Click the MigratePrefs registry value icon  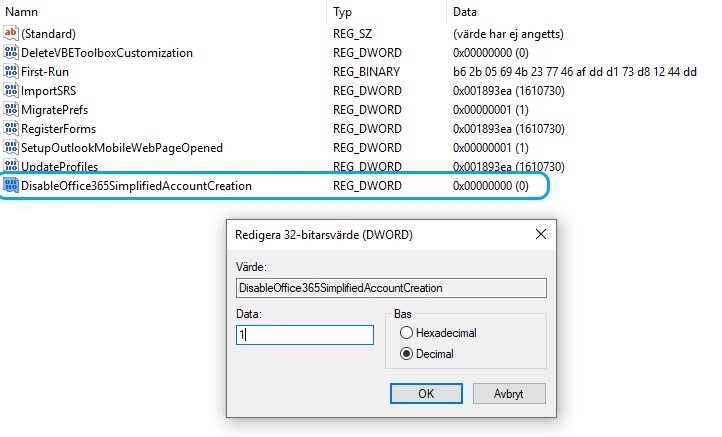pos(11,110)
